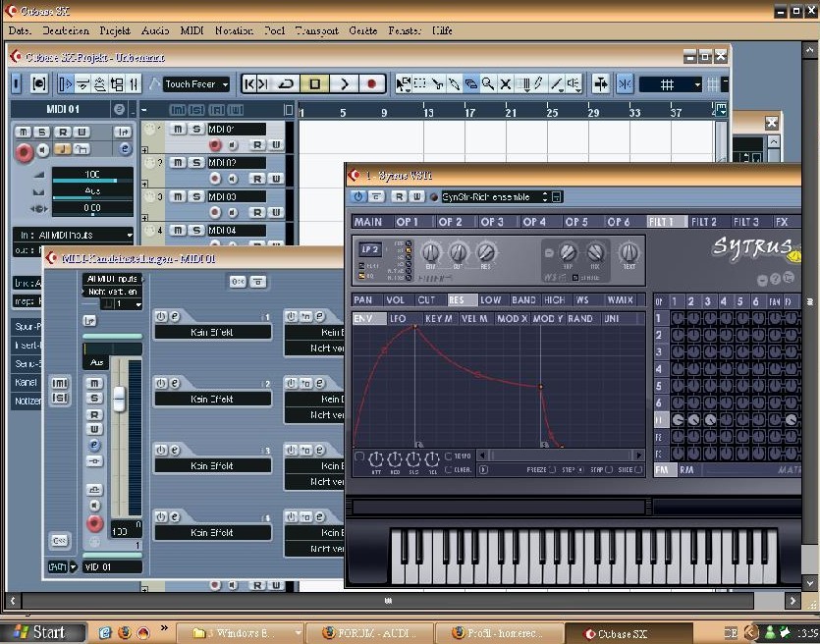Click record enable in MIDI 01 inspector
Screen dimensions: 820x644
point(24,152)
